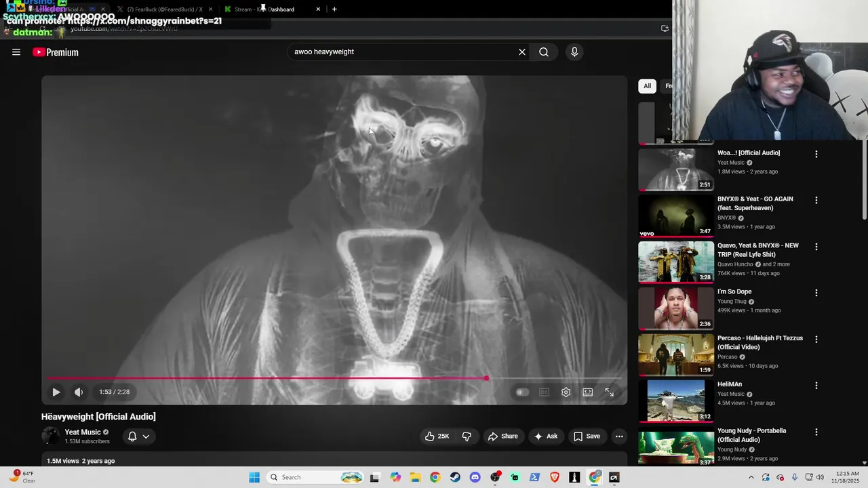
Task: Seek on the red video progress bar
Action: (x=334, y=378)
